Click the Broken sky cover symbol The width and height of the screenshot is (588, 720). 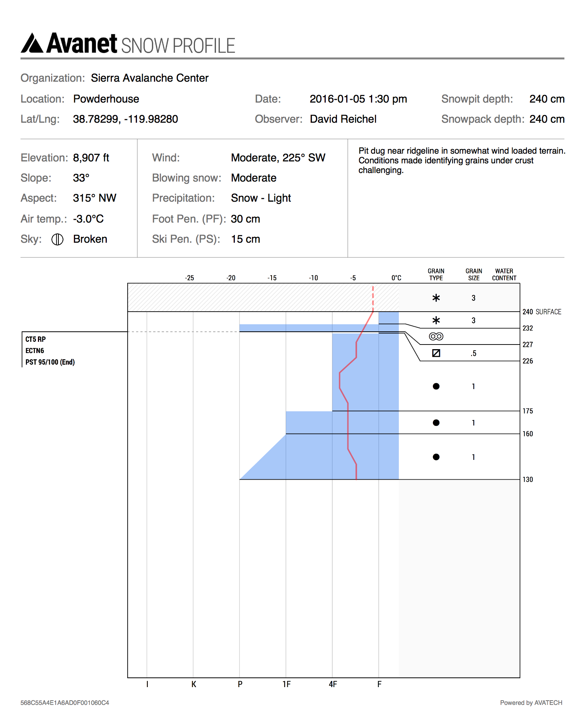tap(57, 239)
